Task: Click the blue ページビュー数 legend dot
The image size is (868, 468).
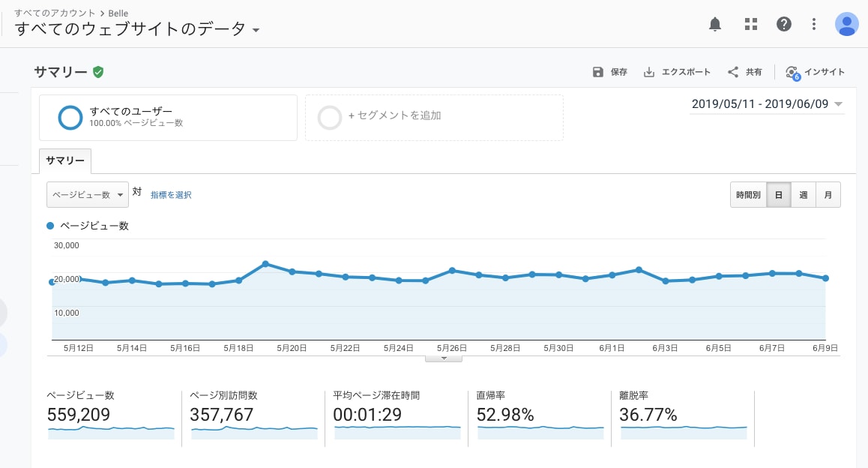Action: pos(50,226)
